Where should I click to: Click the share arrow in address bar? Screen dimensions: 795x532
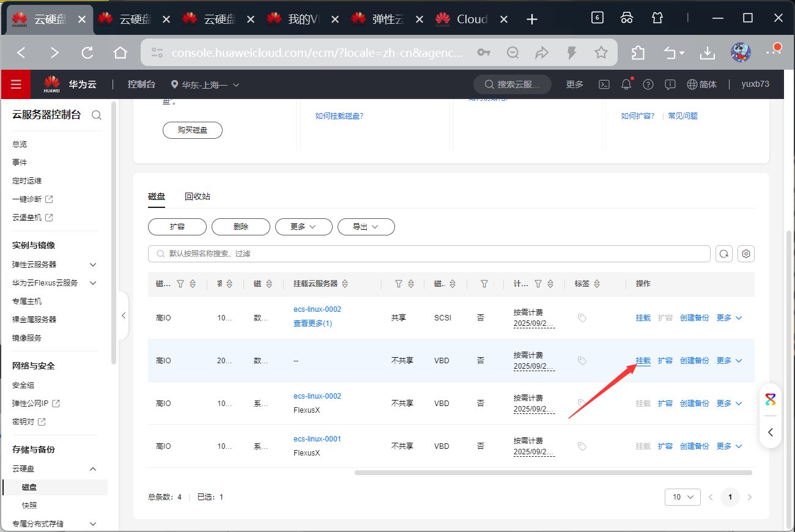coord(542,53)
